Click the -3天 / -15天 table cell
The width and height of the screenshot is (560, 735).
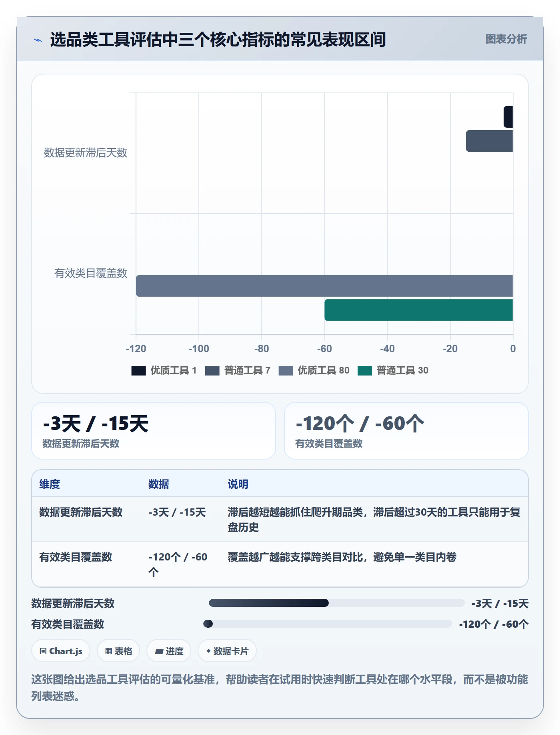(177, 512)
